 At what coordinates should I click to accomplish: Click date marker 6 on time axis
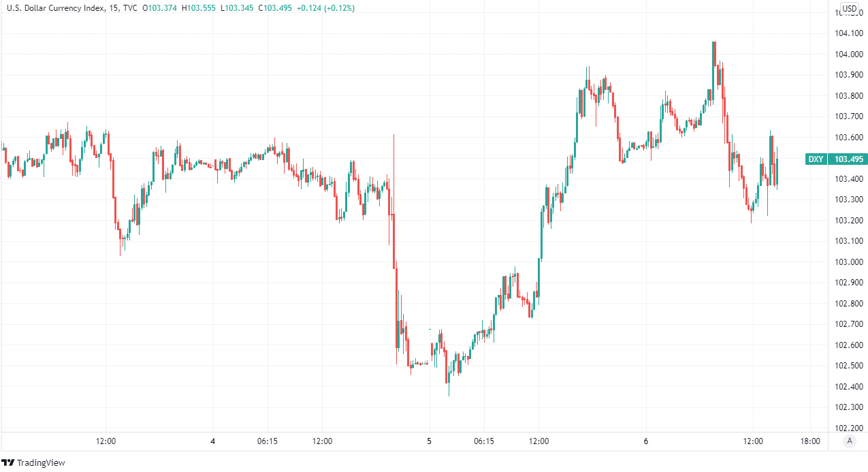(645, 441)
